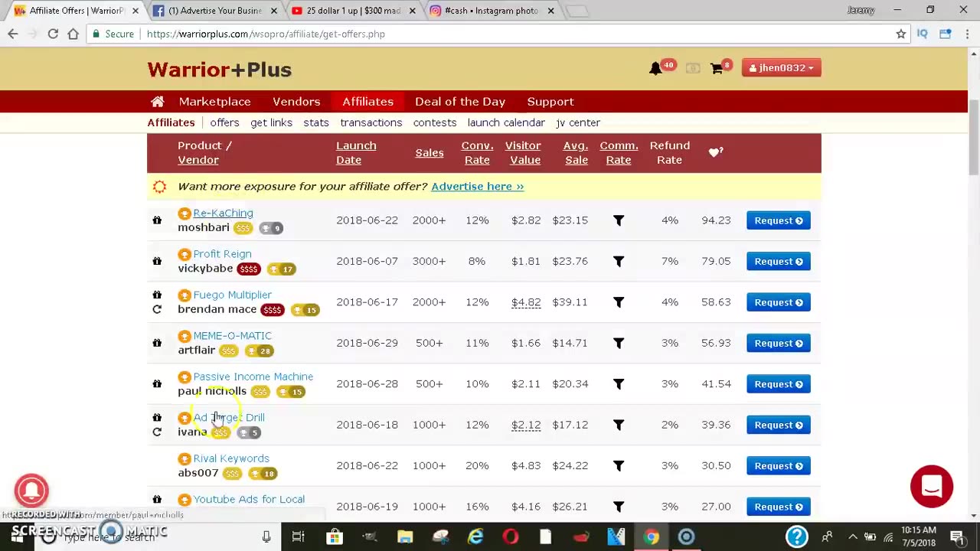Click the funnel icon in Re-KaChing row

tap(619, 220)
